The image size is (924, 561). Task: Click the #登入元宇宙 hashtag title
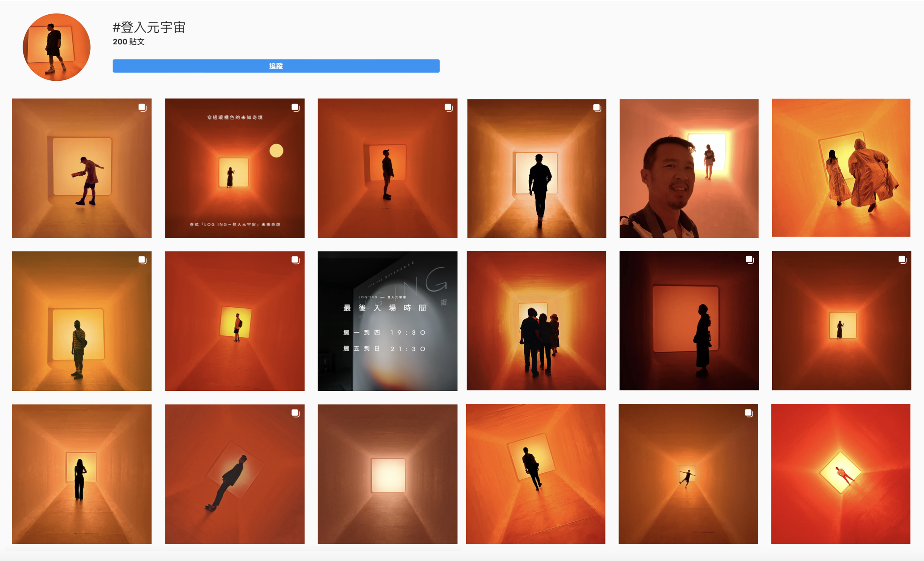149,27
